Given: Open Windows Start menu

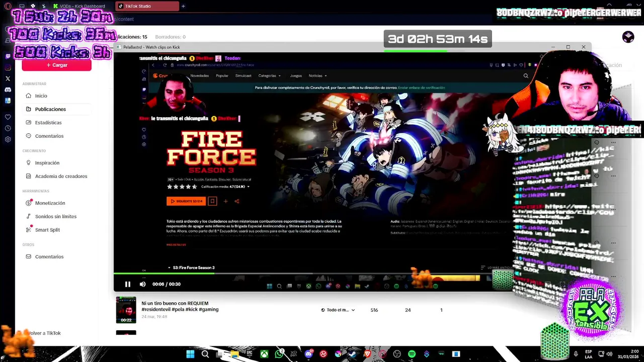Looking at the screenshot, I should click(x=190, y=354).
